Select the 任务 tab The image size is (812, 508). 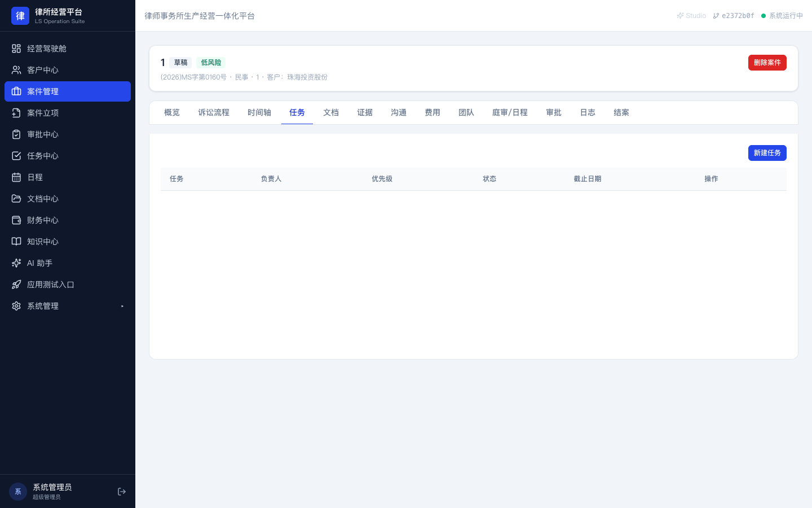pyautogui.click(x=297, y=112)
